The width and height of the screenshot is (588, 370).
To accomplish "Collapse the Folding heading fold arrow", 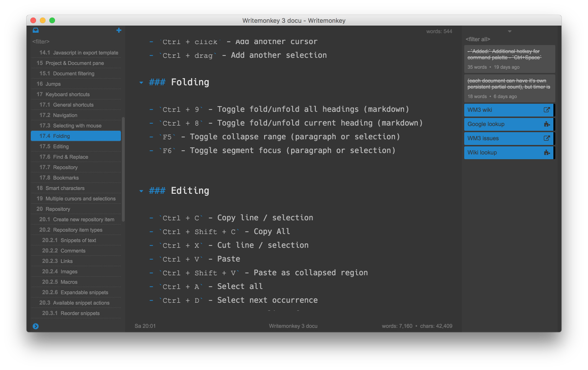I will tap(141, 83).
